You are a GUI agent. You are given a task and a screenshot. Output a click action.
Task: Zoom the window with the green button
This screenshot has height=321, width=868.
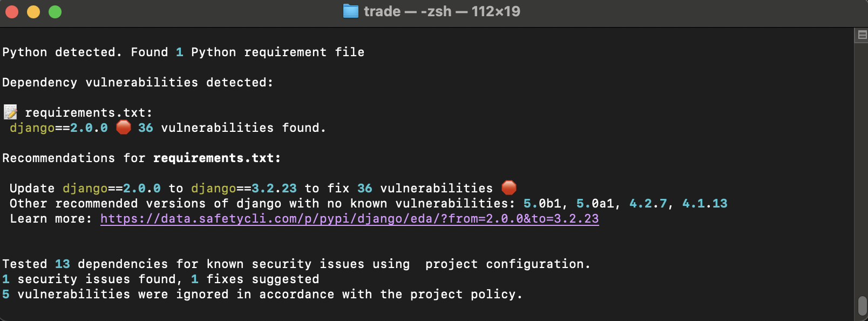55,12
